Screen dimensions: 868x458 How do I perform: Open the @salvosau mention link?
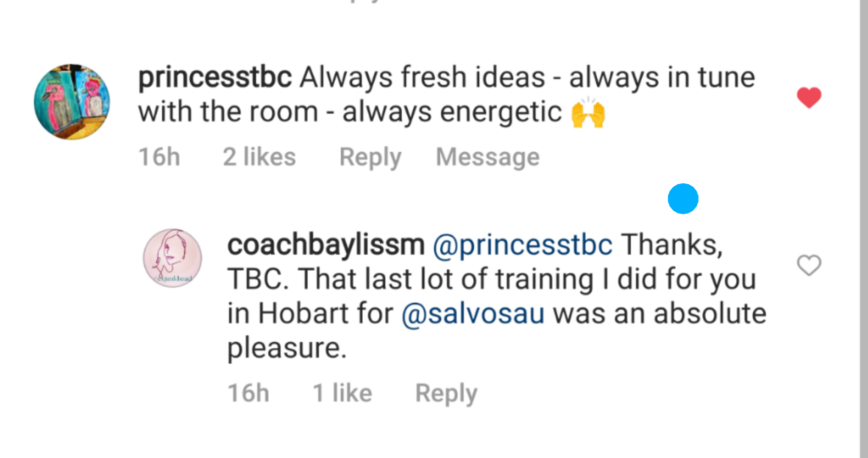click(x=473, y=314)
